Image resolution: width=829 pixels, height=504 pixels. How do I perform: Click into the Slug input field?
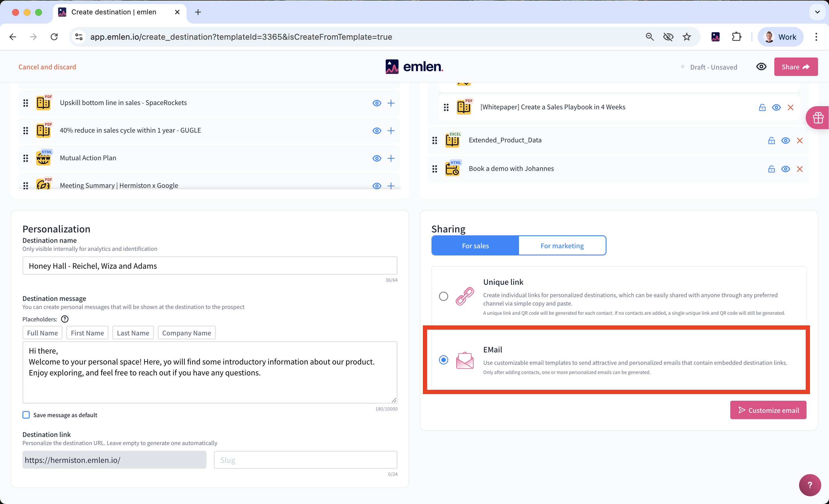(305, 460)
